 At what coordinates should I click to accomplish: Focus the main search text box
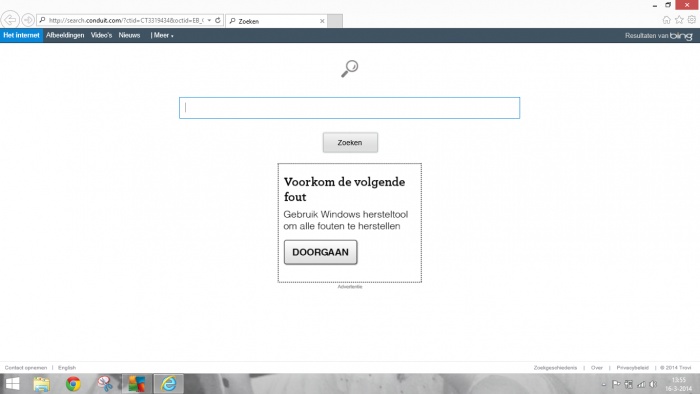350,108
